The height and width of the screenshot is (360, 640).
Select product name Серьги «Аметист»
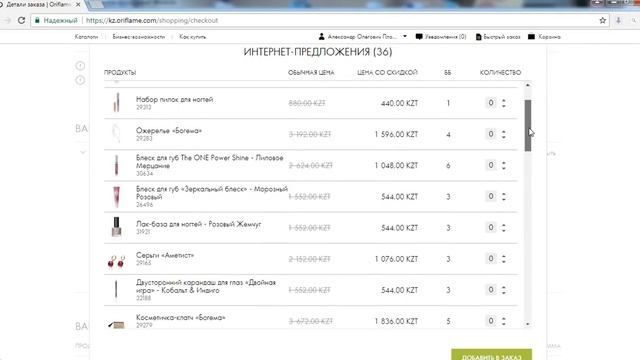[x=165, y=255]
